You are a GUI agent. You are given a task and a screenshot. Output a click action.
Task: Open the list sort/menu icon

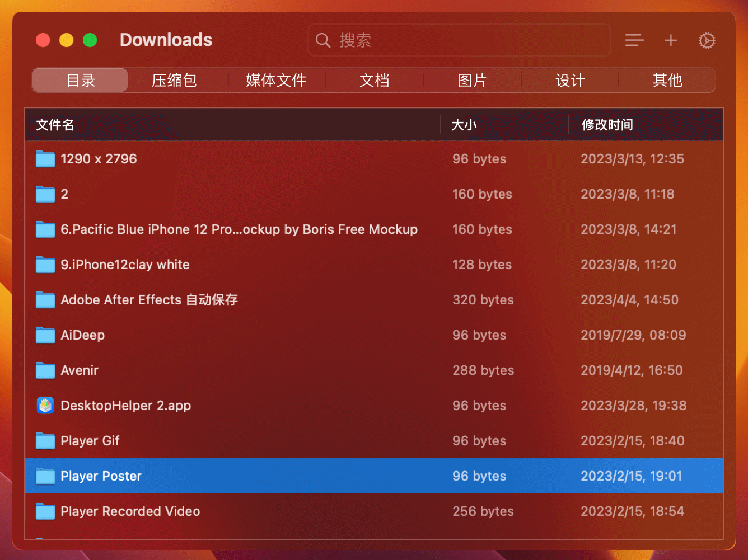coord(634,40)
